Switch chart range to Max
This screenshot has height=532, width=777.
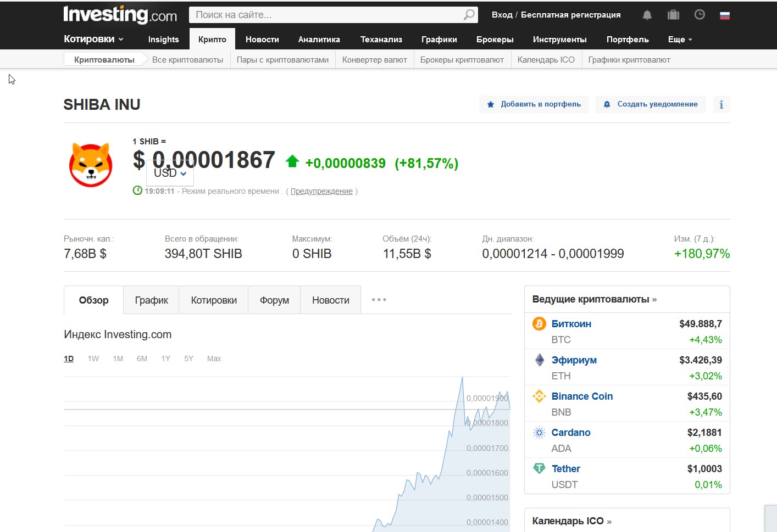point(214,359)
